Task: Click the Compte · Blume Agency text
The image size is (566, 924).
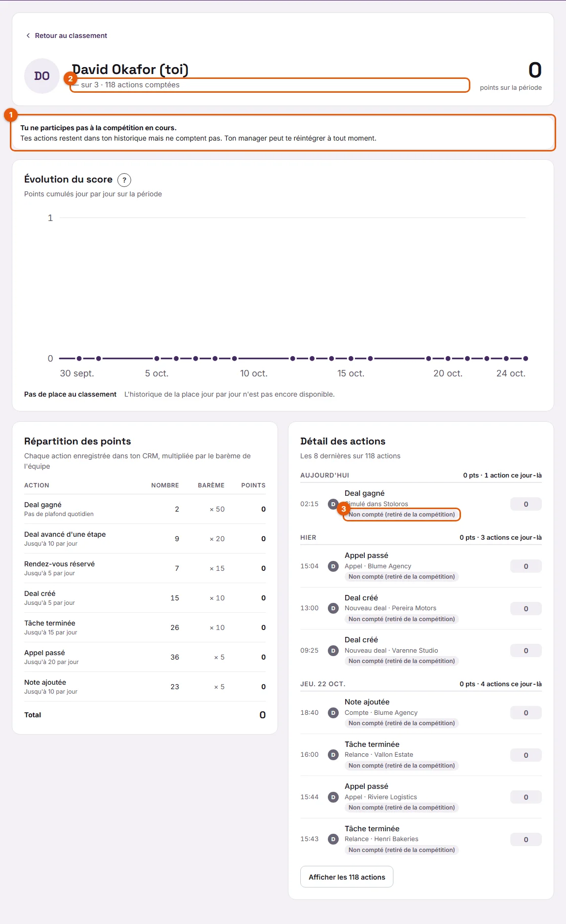Action: tap(381, 713)
